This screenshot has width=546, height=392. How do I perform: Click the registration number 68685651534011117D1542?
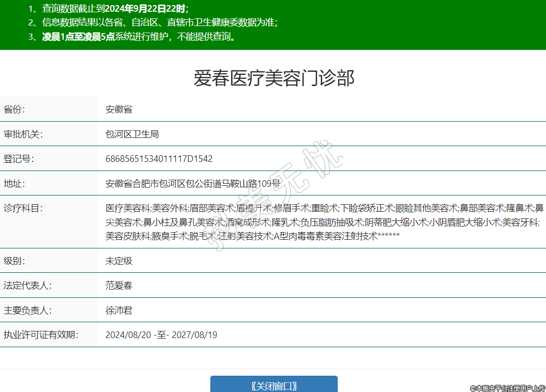[159, 159]
